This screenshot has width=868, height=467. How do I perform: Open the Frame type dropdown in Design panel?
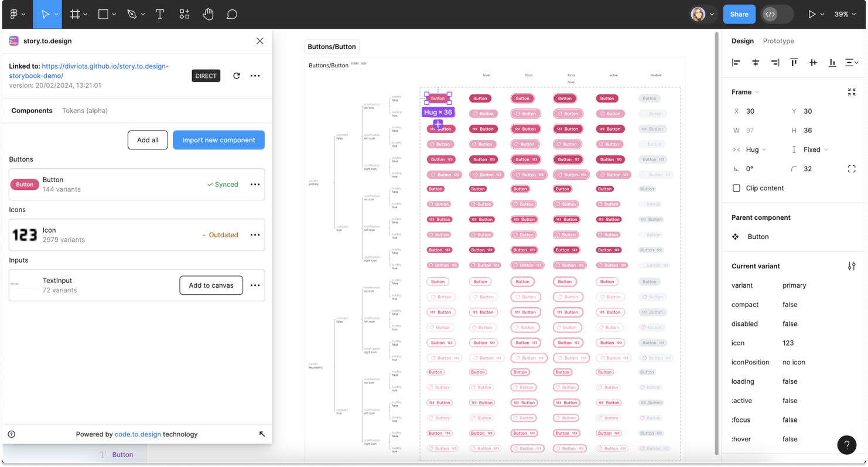pyautogui.click(x=743, y=91)
